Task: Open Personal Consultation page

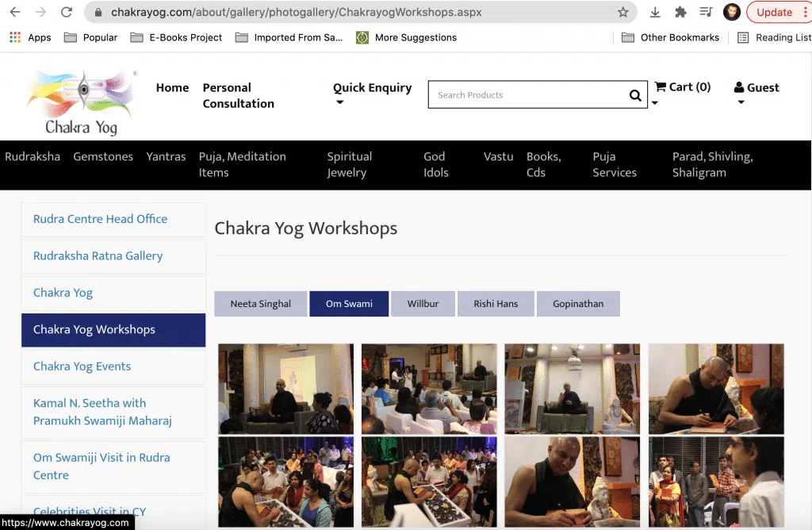Action: point(238,95)
